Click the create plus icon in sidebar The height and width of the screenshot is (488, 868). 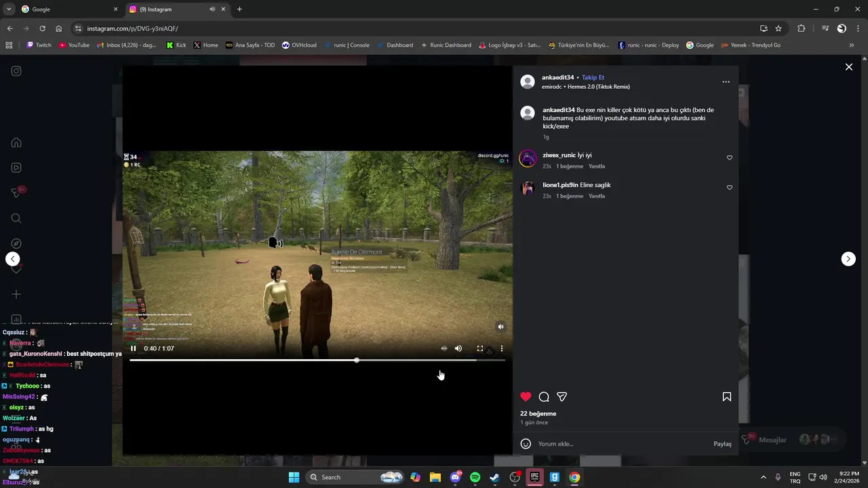16,294
